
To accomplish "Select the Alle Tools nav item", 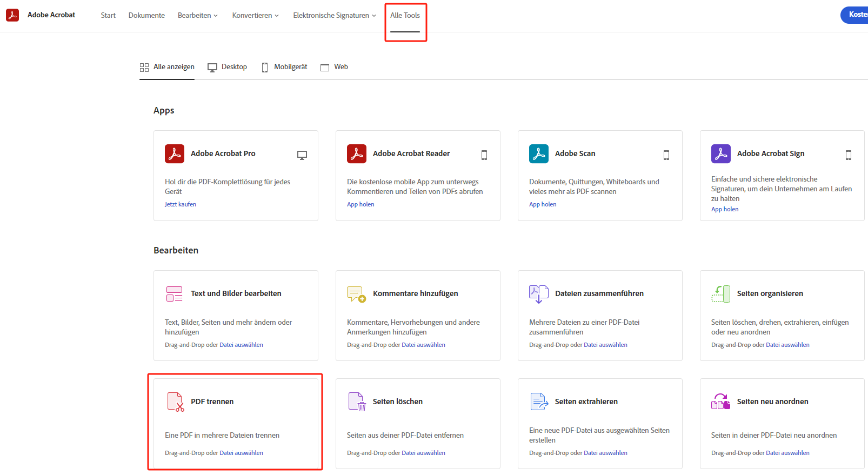I will pyautogui.click(x=405, y=15).
